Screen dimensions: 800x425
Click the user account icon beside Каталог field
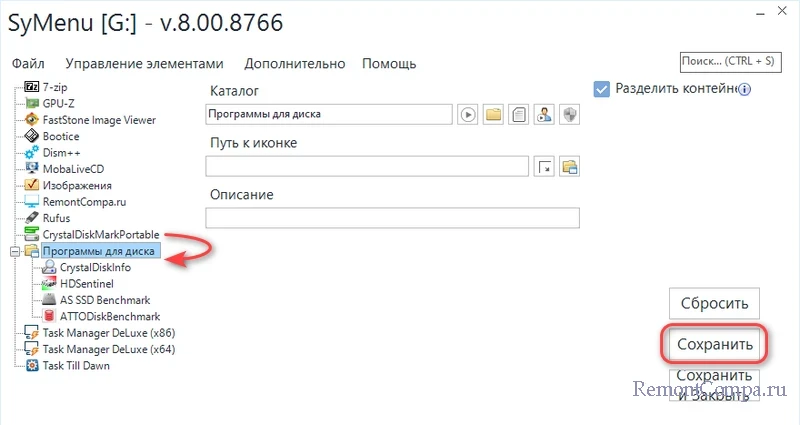(x=544, y=115)
